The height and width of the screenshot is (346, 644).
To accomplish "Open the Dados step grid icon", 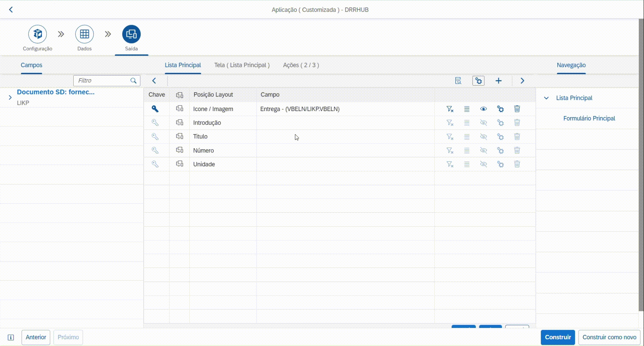I will coord(84,34).
